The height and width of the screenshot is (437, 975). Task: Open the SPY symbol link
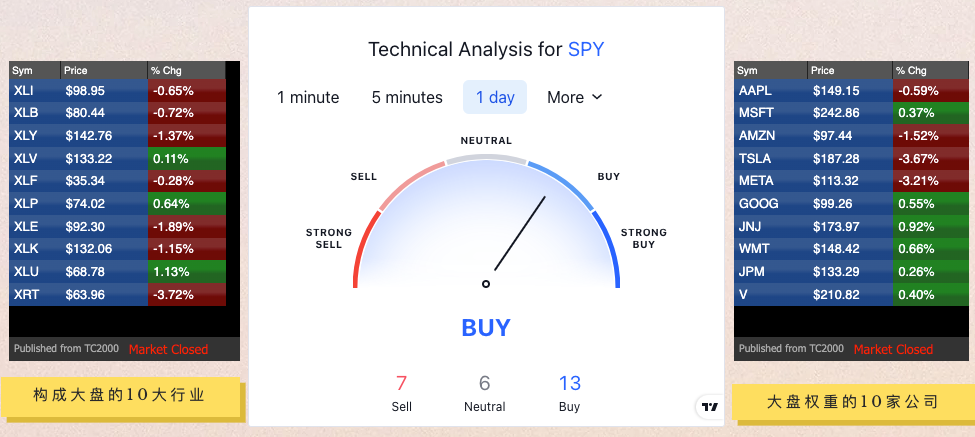coord(586,49)
